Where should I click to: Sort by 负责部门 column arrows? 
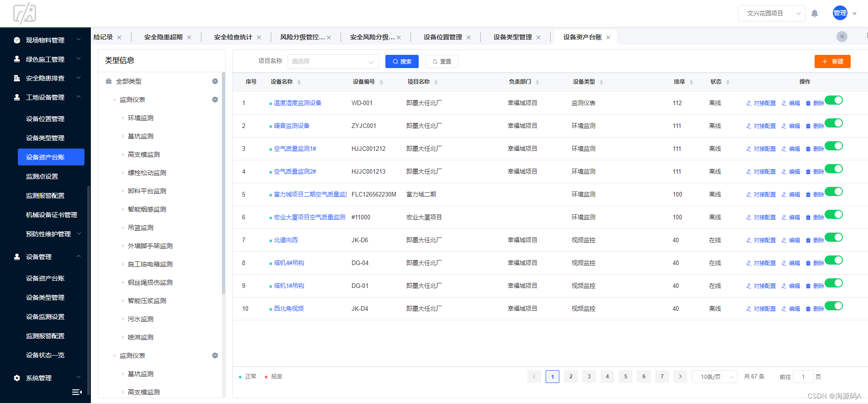pos(537,82)
